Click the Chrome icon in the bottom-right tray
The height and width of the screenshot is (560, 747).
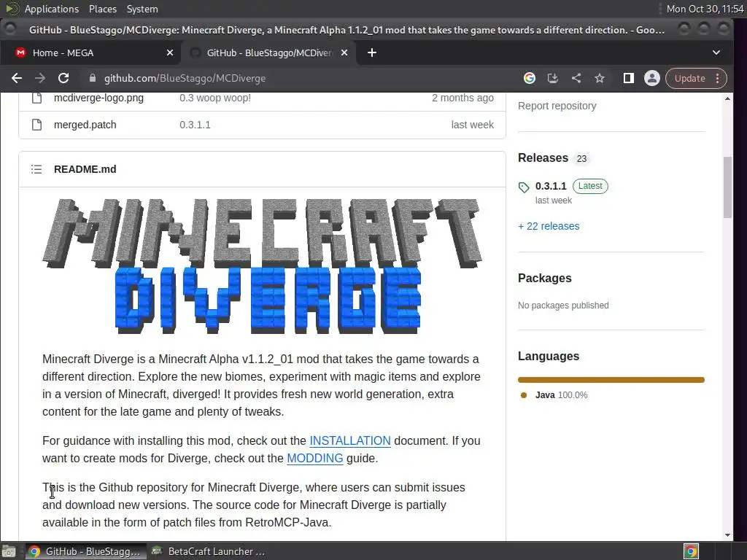(692, 551)
